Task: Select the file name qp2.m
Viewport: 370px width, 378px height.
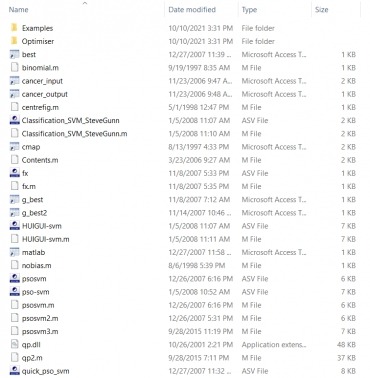Action: pyautogui.click(x=32, y=358)
